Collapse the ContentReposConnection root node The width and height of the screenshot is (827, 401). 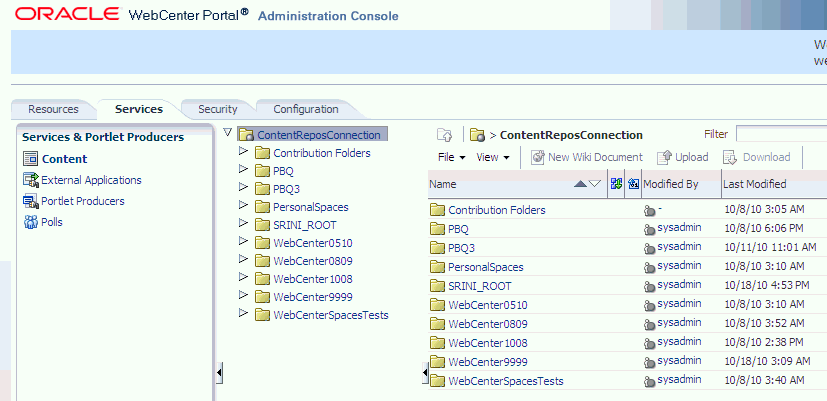tap(228, 133)
